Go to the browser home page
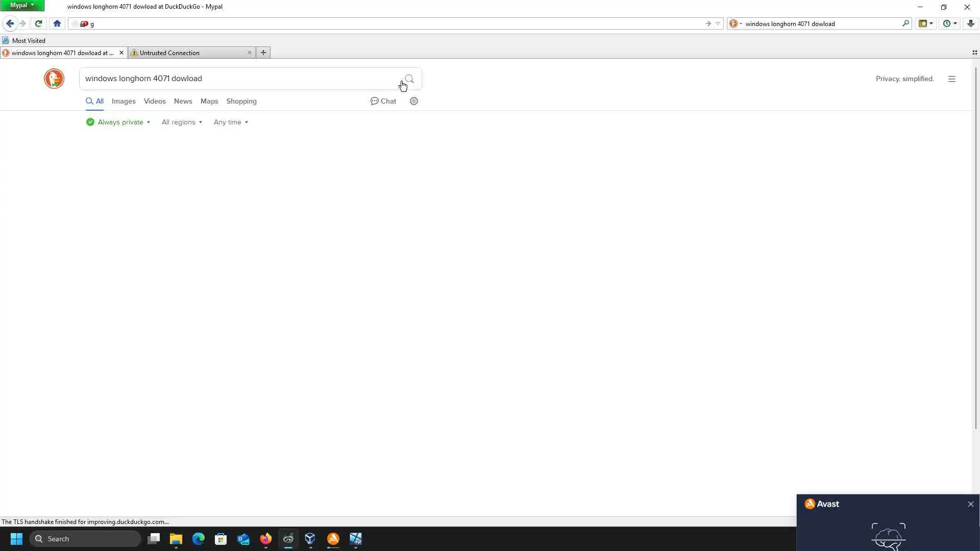This screenshot has width=980, height=551. pyautogui.click(x=57, y=23)
